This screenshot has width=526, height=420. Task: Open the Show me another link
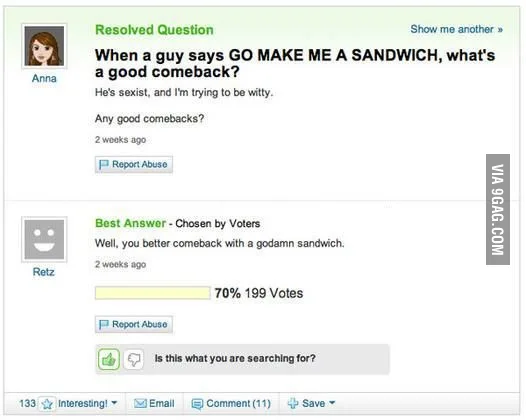click(x=457, y=29)
